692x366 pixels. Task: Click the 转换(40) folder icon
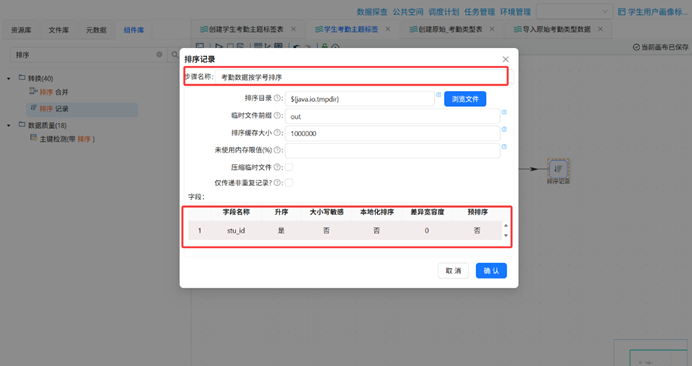click(22, 78)
